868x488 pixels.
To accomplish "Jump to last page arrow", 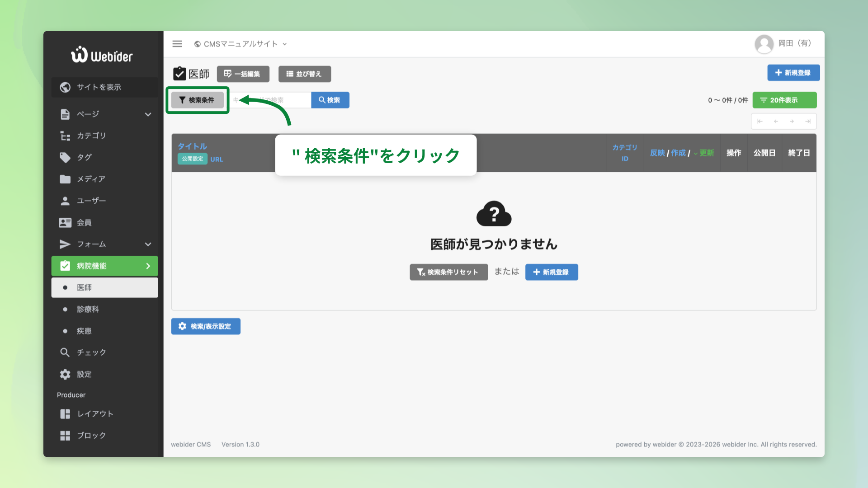I will coord(808,121).
